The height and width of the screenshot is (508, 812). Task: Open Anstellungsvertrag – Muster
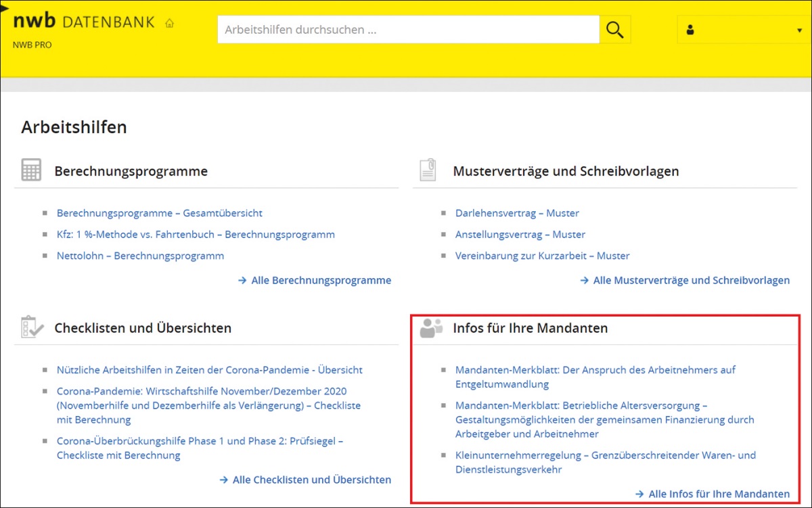[x=520, y=235]
